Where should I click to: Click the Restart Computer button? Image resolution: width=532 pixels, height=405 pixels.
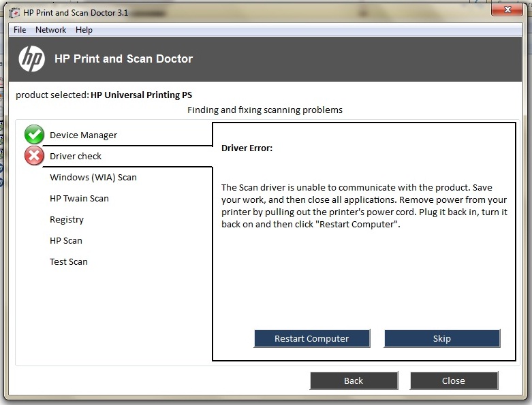[x=312, y=338]
